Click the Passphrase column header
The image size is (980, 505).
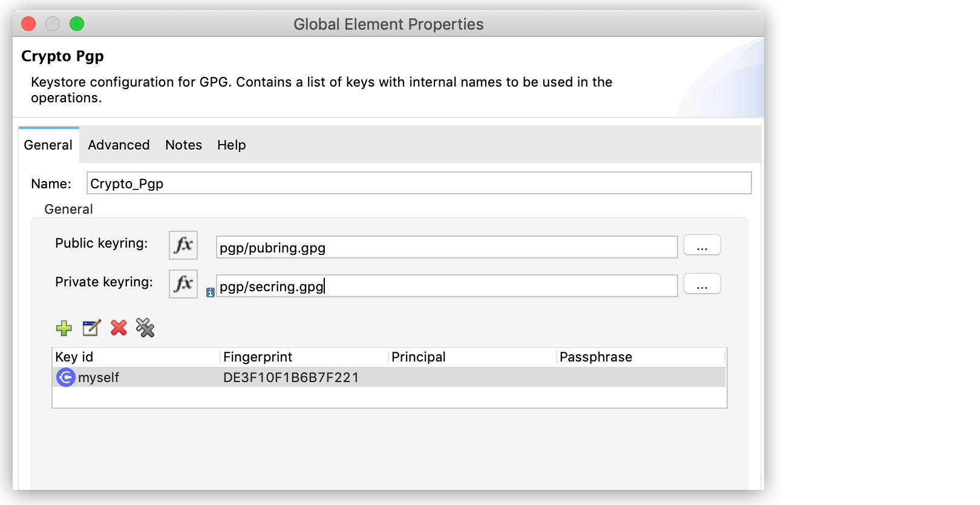point(596,357)
